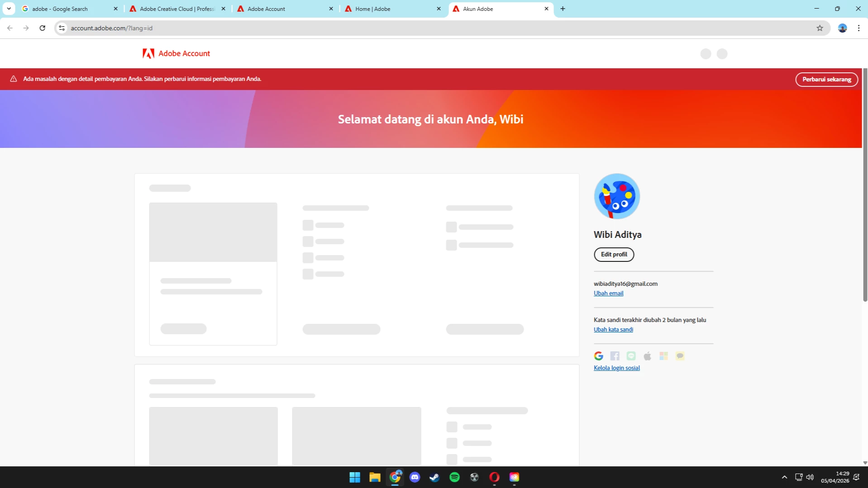868x488 pixels.
Task: Open Chrome profile avatar in toolbar
Action: tap(842, 28)
